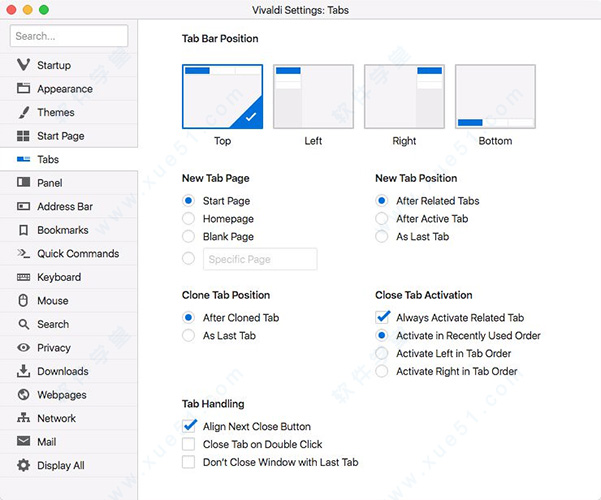Click the Quick Commands prompt icon
Image resolution: width=601 pixels, height=500 pixels.
(23, 253)
